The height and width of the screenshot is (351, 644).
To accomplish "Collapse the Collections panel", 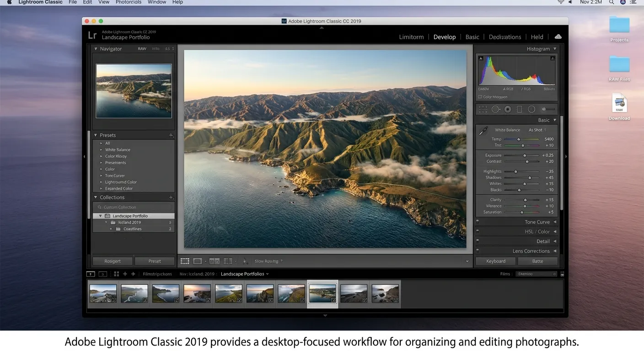I will pyautogui.click(x=96, y=197).
